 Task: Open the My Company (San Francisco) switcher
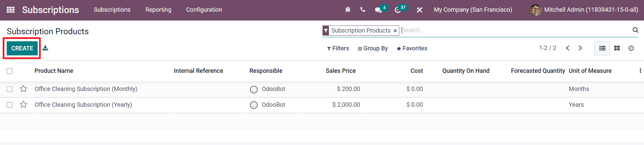click(x=473, y=10)
